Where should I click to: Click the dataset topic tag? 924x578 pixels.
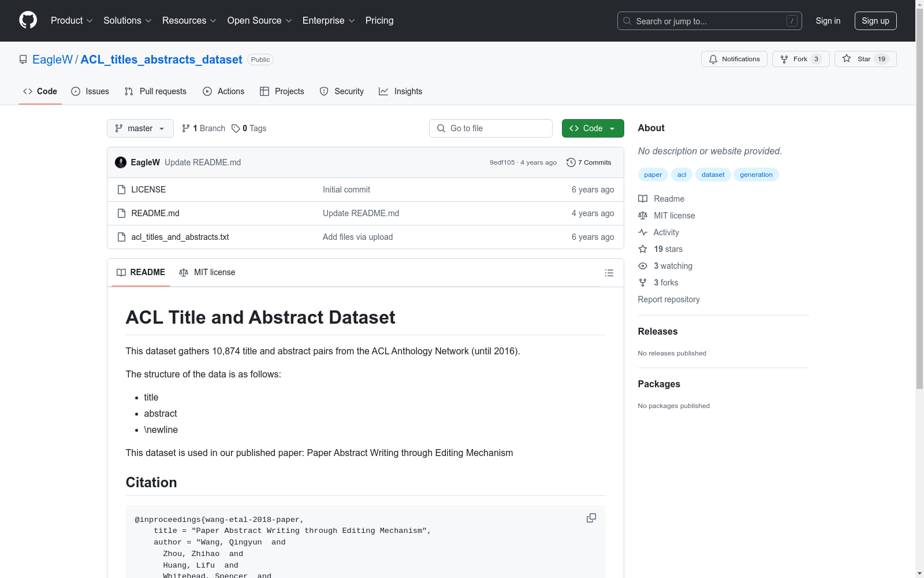(x=713, y=175)
